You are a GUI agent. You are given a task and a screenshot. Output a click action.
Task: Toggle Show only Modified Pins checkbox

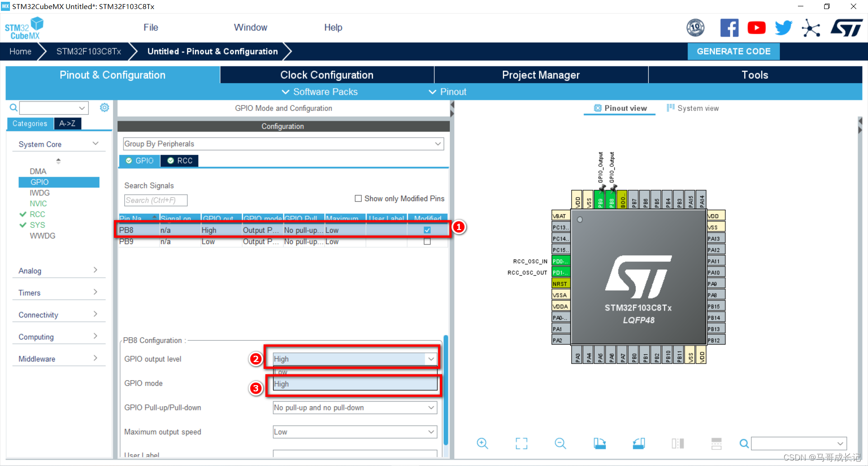click(358, 198)
